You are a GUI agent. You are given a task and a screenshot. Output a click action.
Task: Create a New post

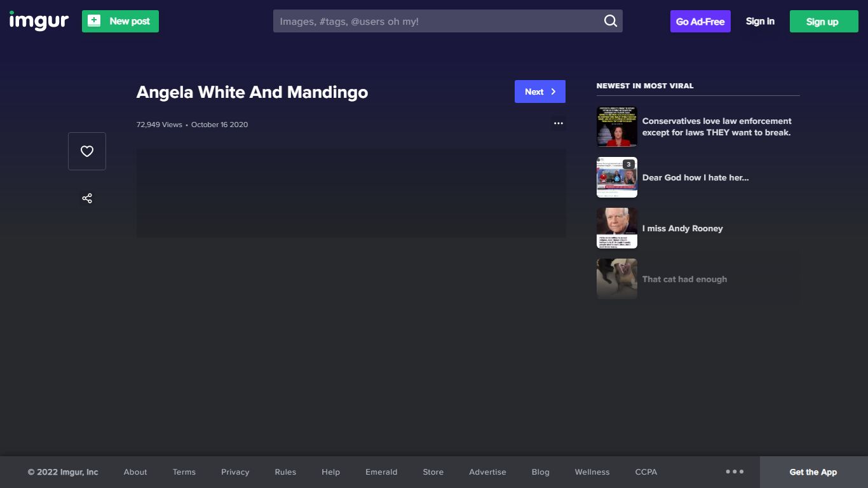point(120,21)
